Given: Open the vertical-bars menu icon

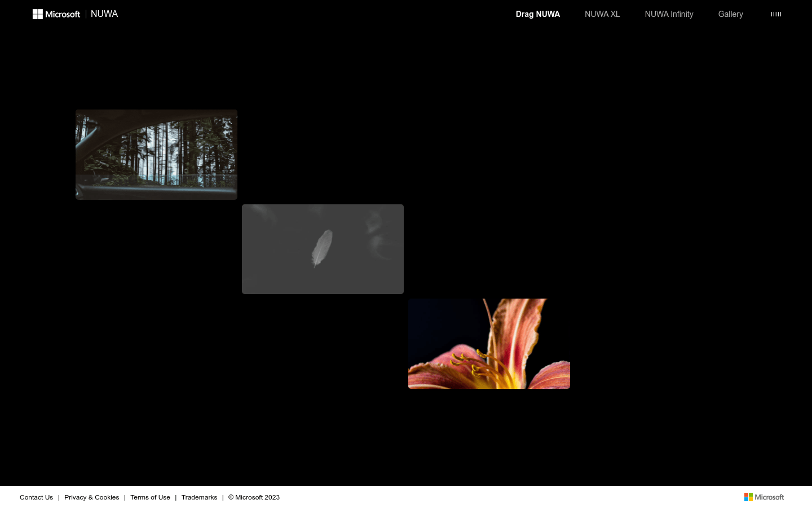Looking at the screenshot, I should 776,14.
